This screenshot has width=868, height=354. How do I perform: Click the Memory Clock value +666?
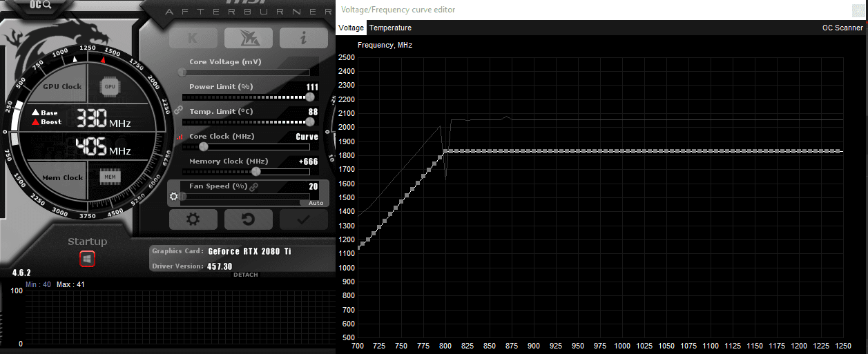(308, 161)
